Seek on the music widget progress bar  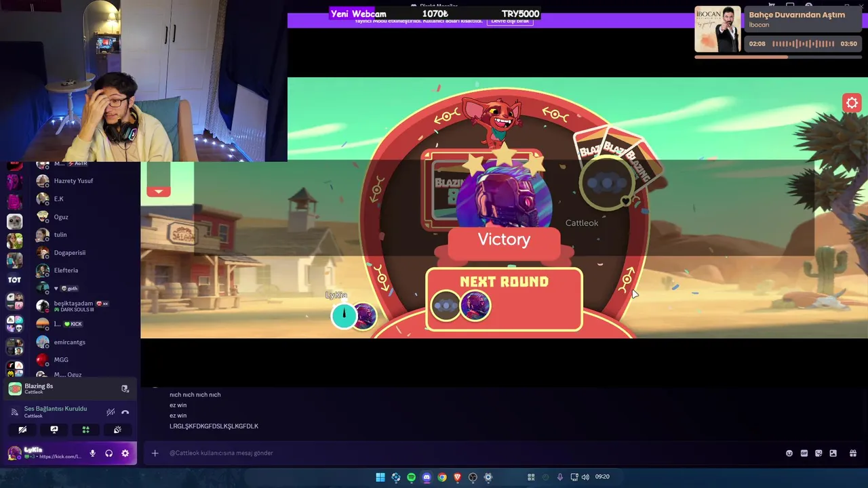[778, 57]
